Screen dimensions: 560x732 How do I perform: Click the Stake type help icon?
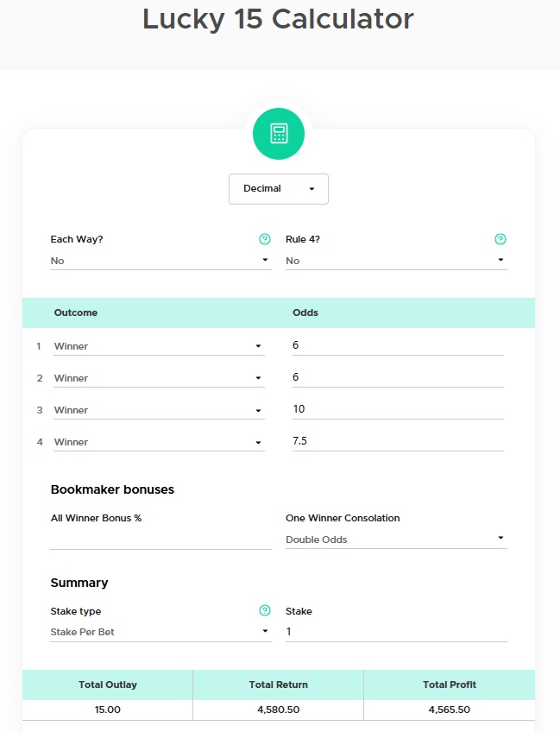point(265,611)
